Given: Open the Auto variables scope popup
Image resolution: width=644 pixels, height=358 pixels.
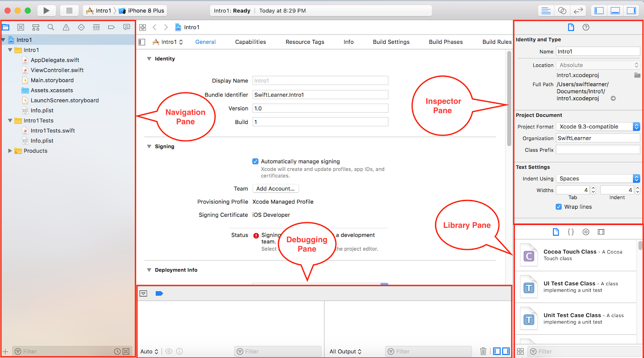Looking at the screenshot, I should coord(149,352).
